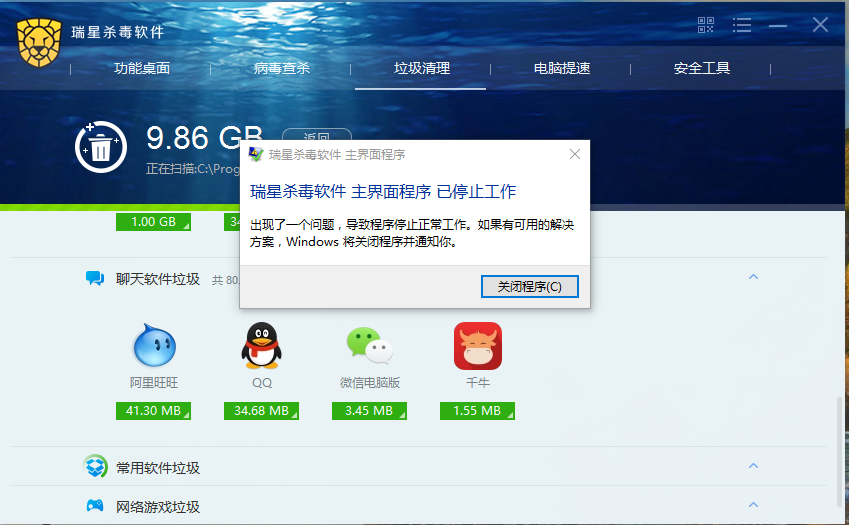Click the common software junk icon
The width and height of the screenshot is (849, 525).
95,466
